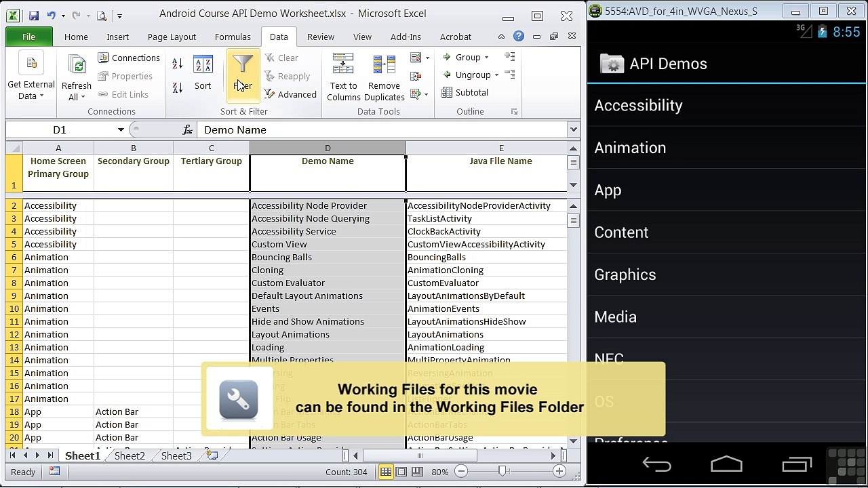Open What-If Analysis dropdown arrow
The height and width of the screenshot is (488, 868).
tap(427, 94)
